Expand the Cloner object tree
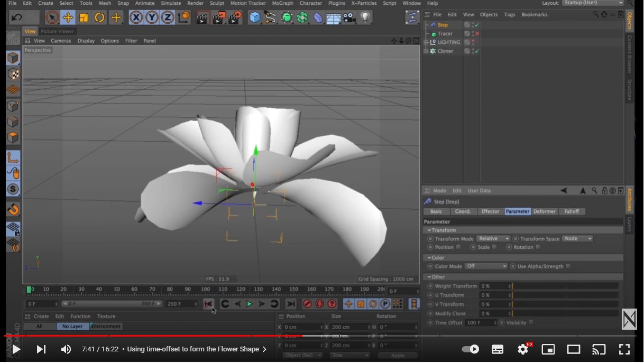The height and width of the screenshot is (363, 644). pos(426,51)
